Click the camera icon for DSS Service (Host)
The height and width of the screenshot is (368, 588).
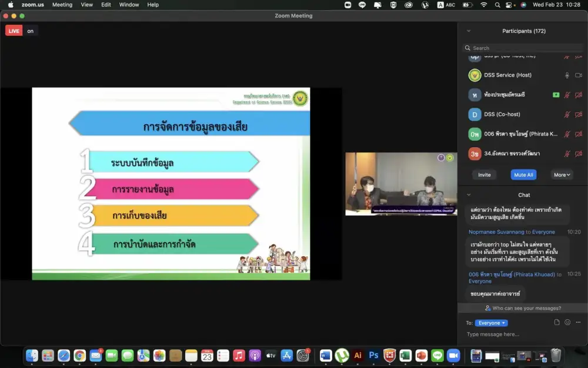578,75
